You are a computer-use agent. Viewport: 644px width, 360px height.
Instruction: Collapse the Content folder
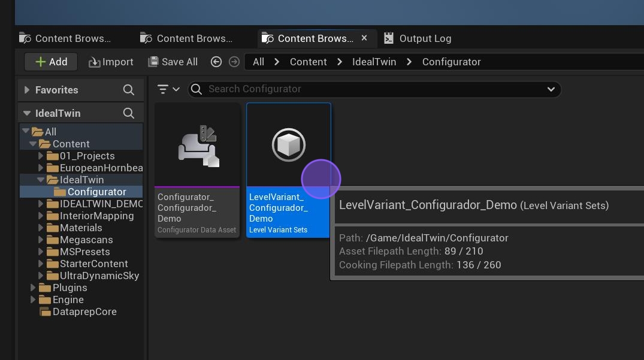pyautogui.click(x=34, y=144)
